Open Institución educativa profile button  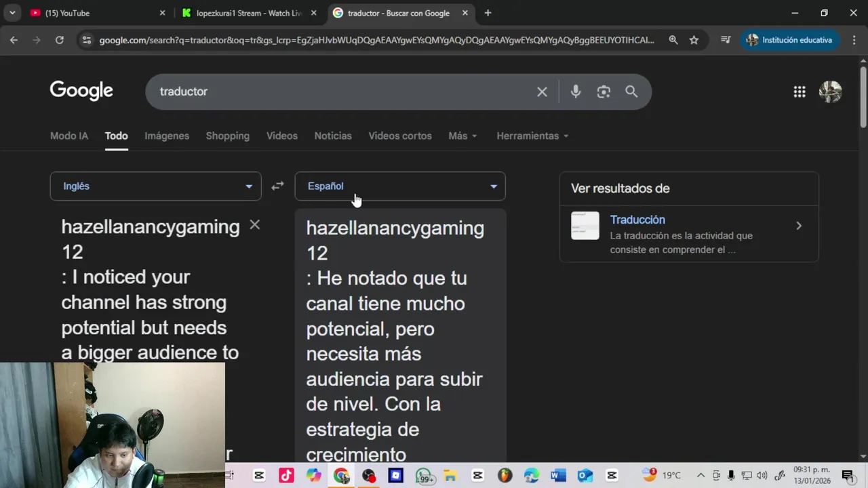pyautogui.click(x=789, y=40)
